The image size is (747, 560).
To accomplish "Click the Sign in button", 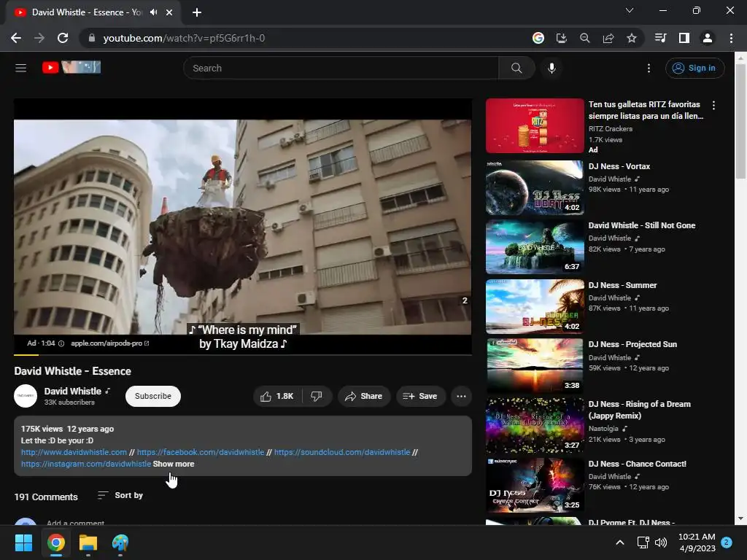I will [694, 68].
